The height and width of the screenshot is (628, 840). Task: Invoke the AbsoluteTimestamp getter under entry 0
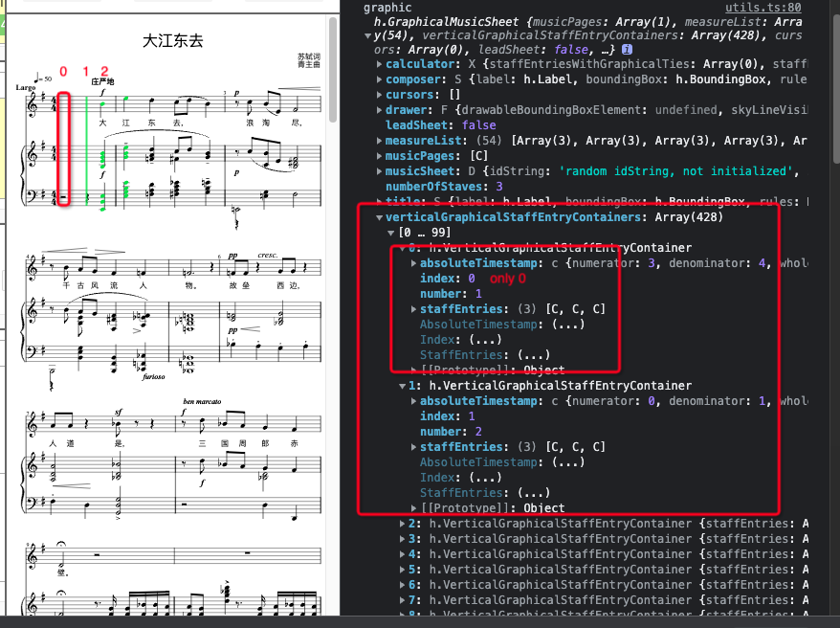568,325
